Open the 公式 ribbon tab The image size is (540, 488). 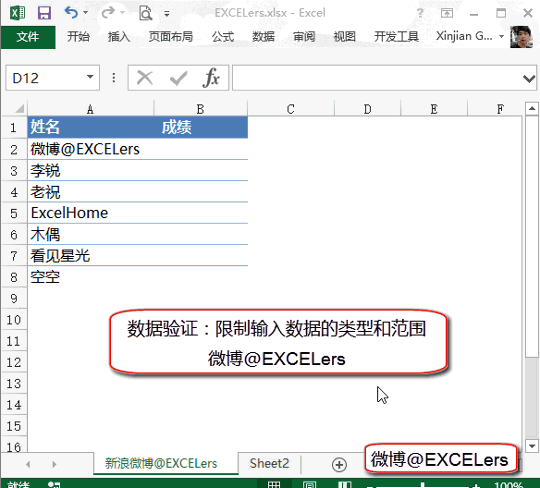tap(223, 37)
